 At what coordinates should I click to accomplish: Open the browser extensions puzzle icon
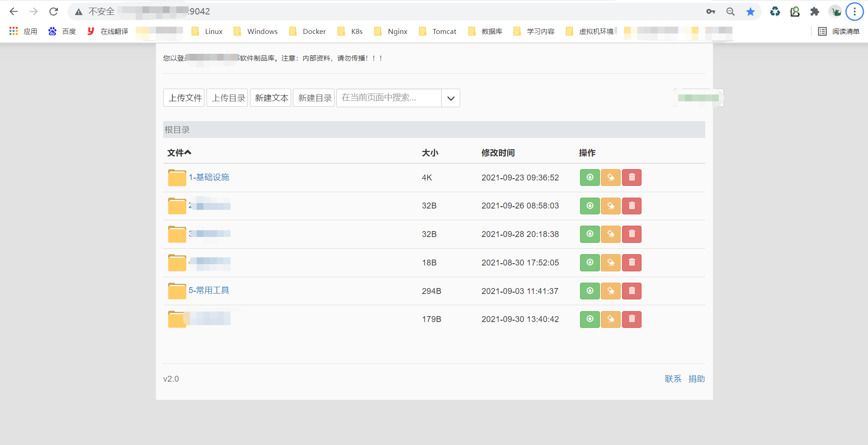pyautogui.click(x=815, y=11)
